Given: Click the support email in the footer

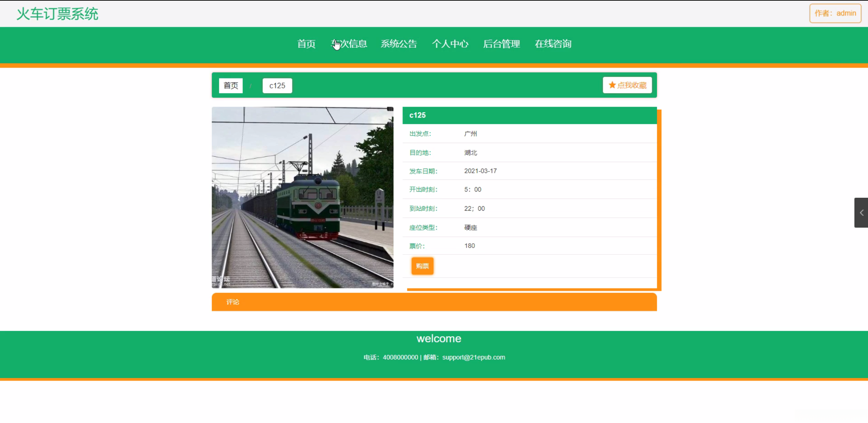Looking at the screenshot, I should (474, 357).
